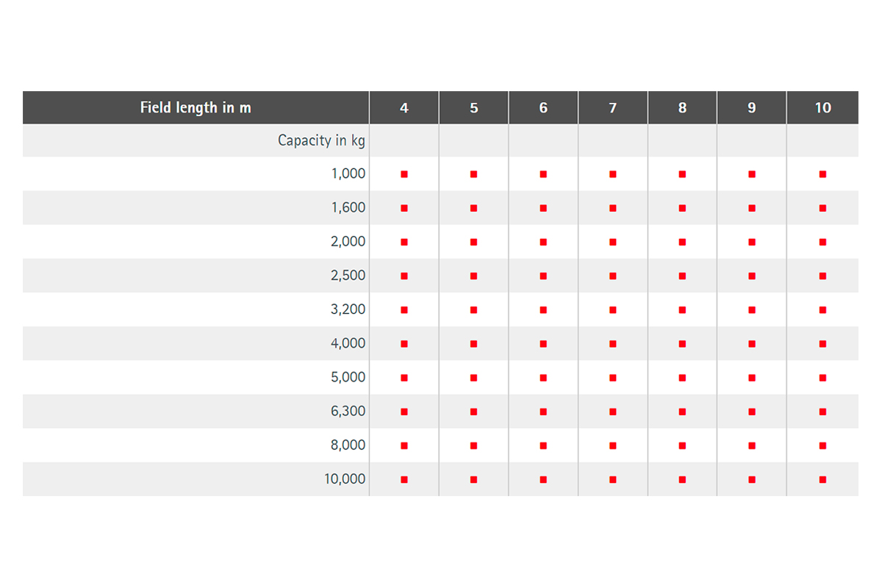Select the 2,500 kg marker under column 5
Viewport: 882px width, 588px height.
point(473,276)
